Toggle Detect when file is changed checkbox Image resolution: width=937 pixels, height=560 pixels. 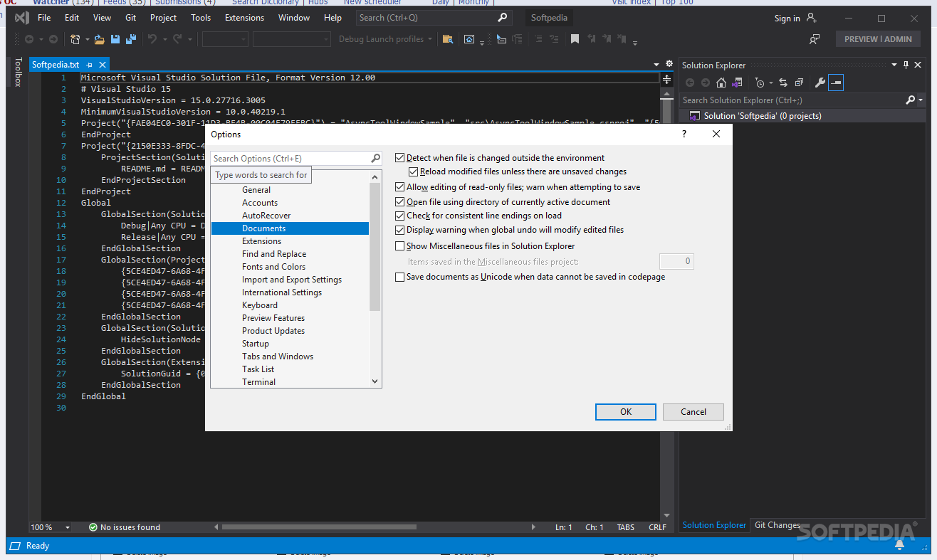tap(399, 158)
